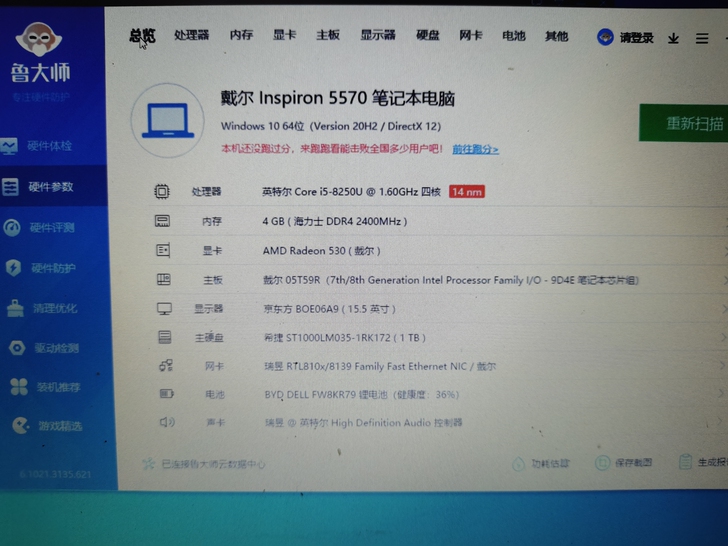This screenshot has height=546, width=728.
Task: Go to 清理优化 cleanup section
Action: click(53, 308)
